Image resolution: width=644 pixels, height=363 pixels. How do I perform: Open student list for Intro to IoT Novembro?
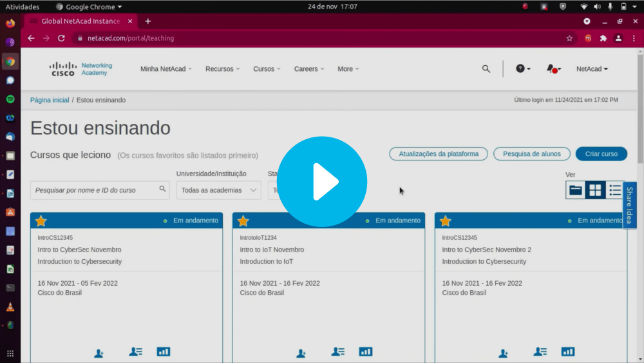pyautogui.click(x=337, y=351)
